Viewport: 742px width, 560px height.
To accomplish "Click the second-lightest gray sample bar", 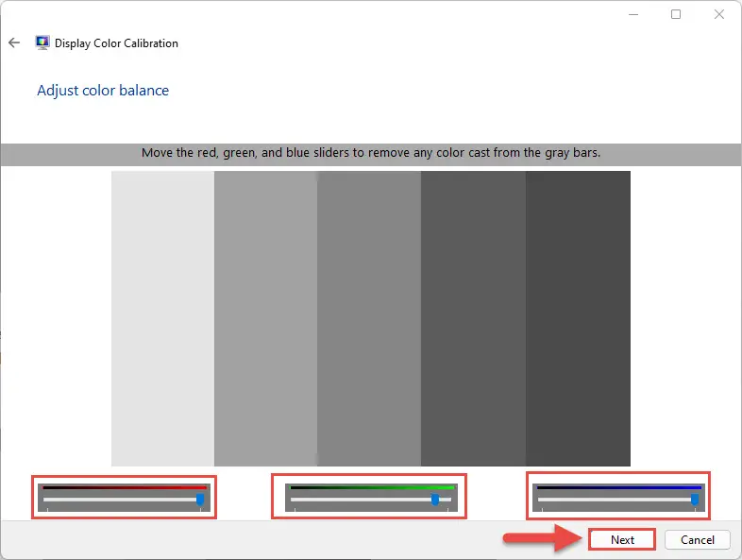I will [x=265, y=318].
